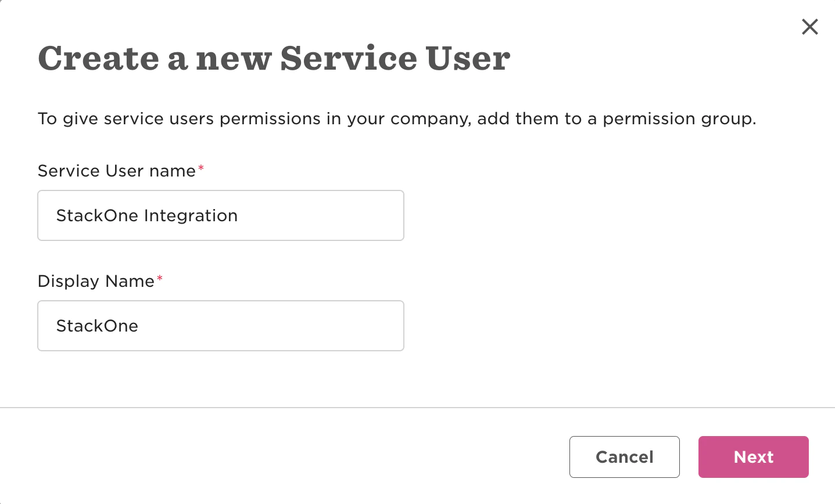
Task: Focus the Service User name input field
Action: pos(221,215)
